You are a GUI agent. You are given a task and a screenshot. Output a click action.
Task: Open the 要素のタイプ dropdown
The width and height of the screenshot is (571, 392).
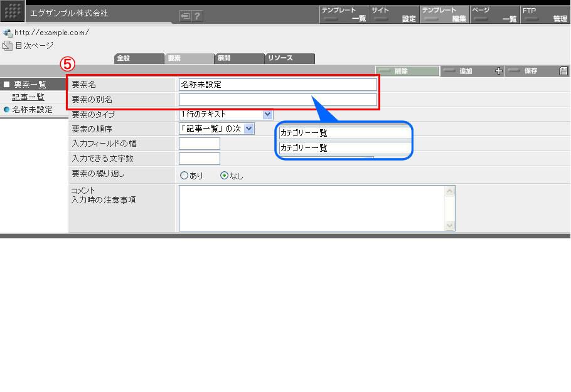(x=268, y=114)
